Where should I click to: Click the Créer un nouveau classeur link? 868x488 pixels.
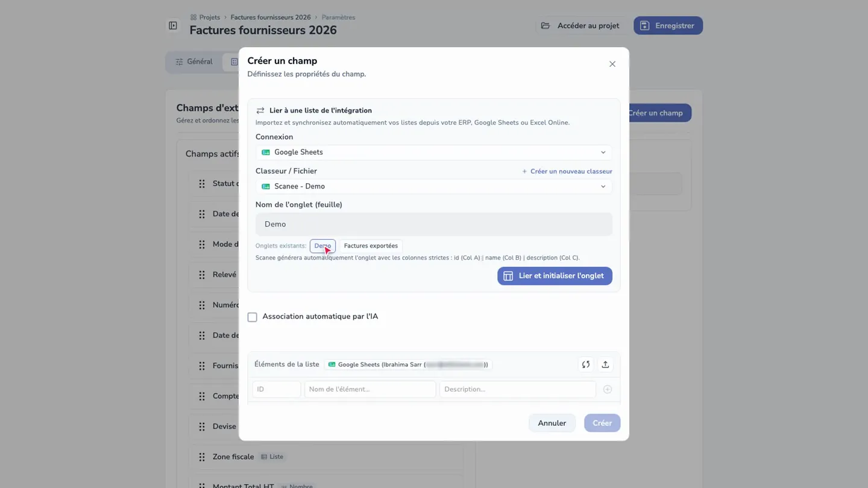pos(567,171)
